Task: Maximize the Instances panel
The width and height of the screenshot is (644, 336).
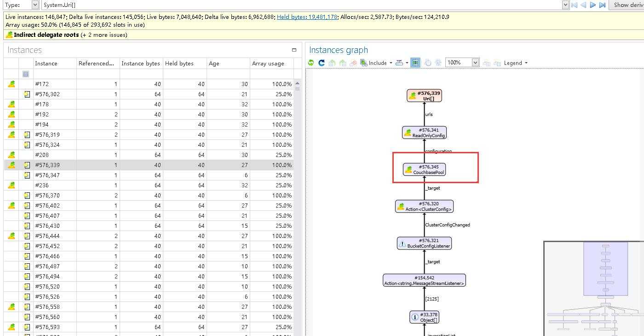Action: (294, 50)
